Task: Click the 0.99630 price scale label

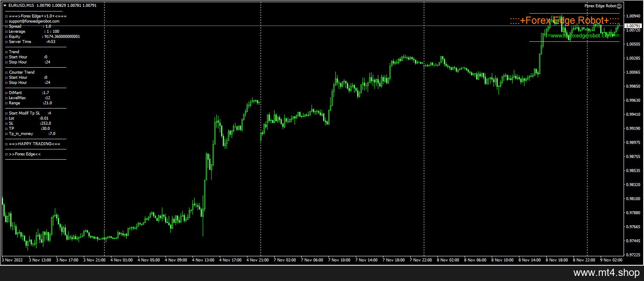Action: pyautogui.click(x=633, y=100)
